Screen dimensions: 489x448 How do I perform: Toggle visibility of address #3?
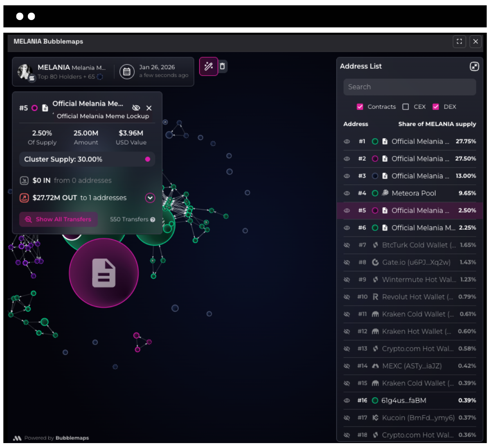[347, 176]
